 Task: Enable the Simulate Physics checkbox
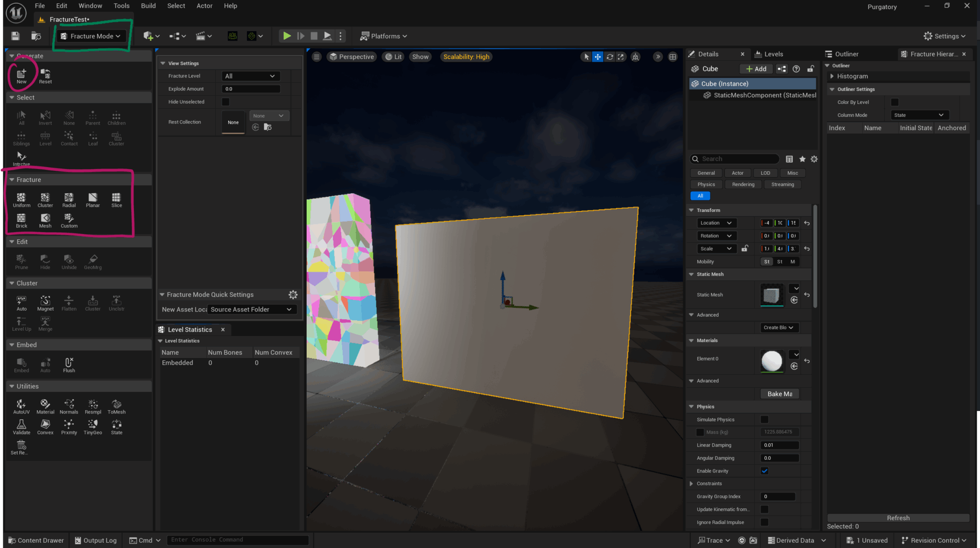tap(764, 419)
